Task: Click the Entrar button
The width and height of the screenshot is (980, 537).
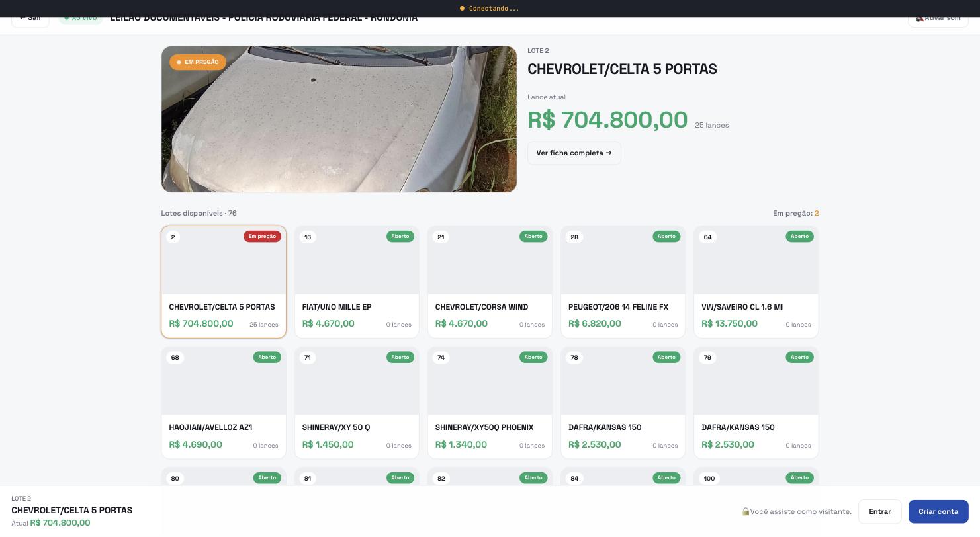Action: point(879,511)
